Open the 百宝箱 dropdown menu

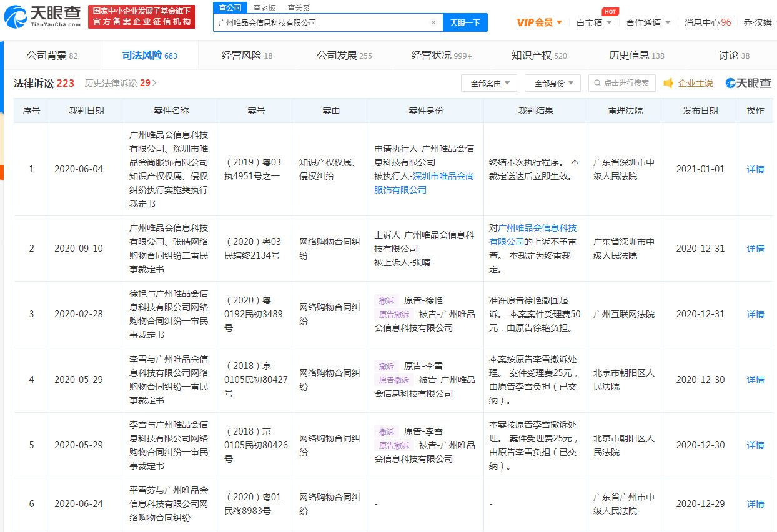(593, 22)
